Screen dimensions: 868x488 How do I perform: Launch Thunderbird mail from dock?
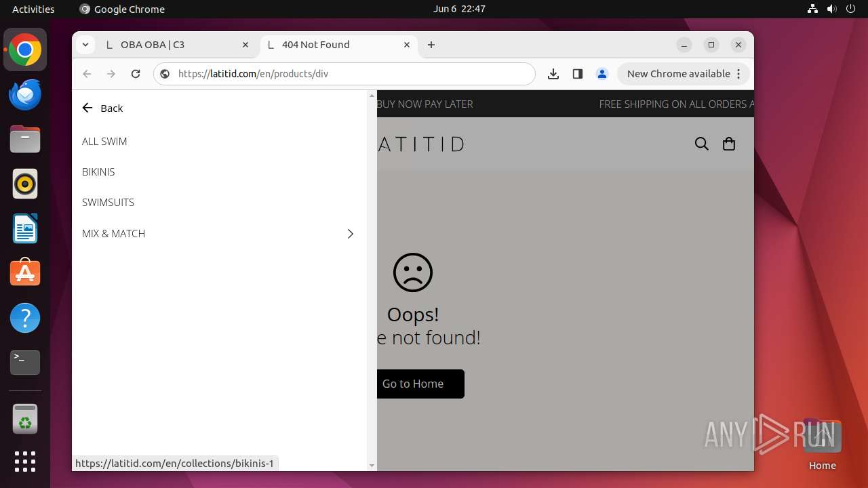pos(25,94)
